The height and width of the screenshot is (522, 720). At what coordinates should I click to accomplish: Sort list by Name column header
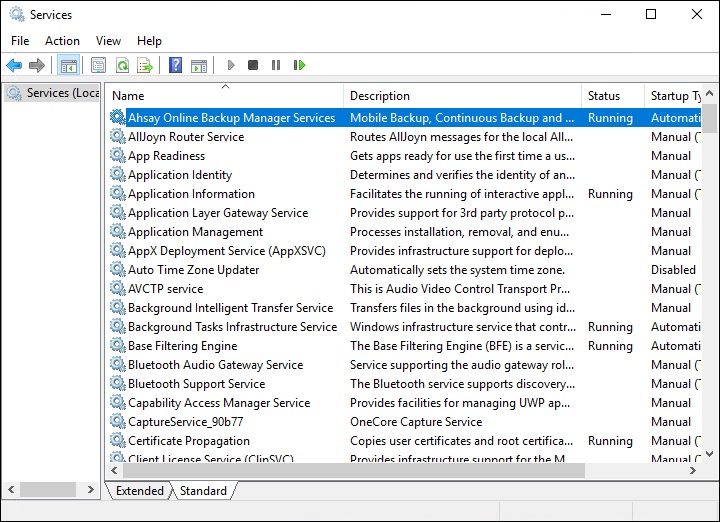[128, 96]
